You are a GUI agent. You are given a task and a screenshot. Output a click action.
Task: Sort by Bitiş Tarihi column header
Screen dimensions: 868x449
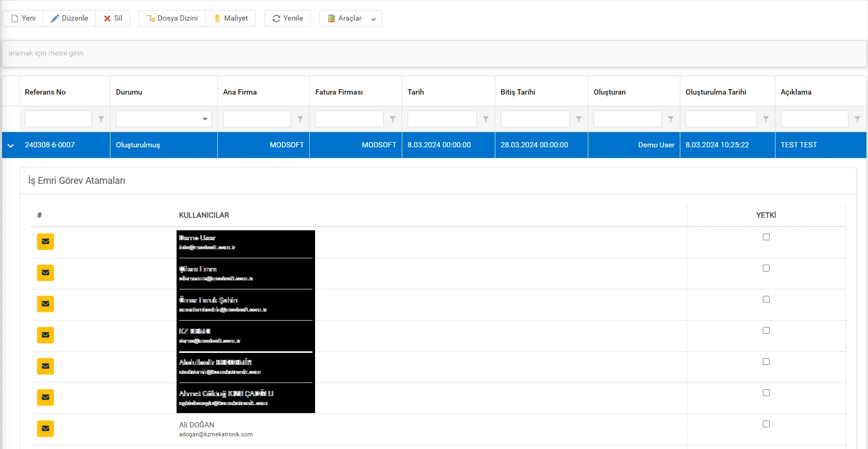click(541, 92)
